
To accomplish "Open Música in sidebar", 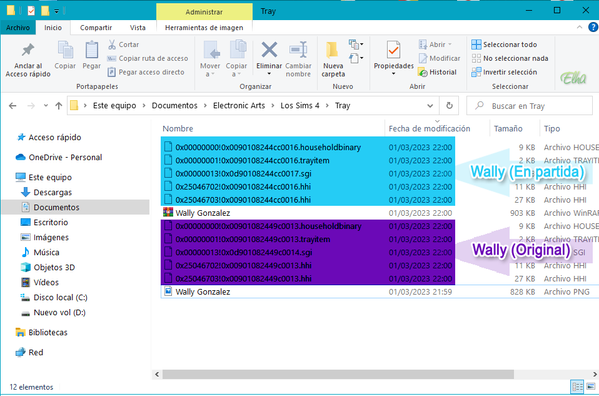I will point(40,252).
